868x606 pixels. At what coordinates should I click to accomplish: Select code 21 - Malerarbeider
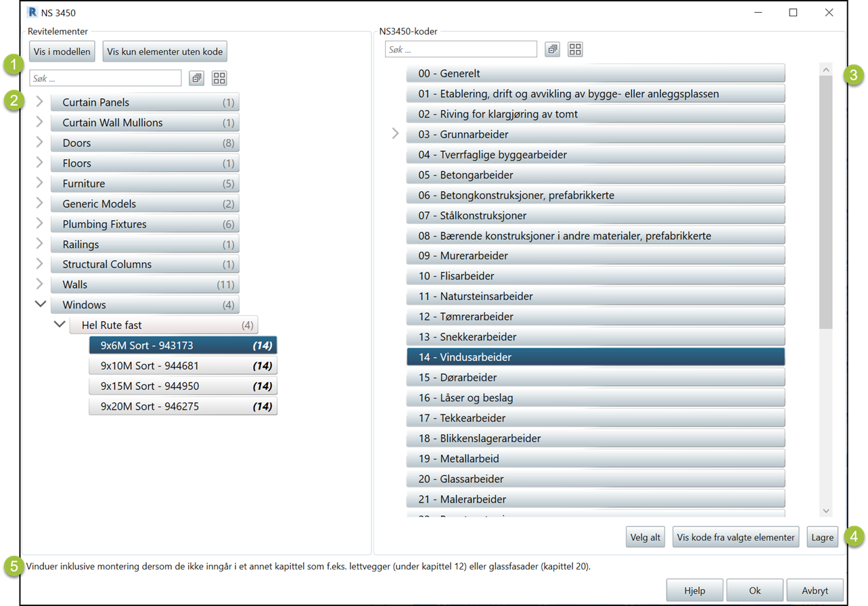tap(595, 499)
